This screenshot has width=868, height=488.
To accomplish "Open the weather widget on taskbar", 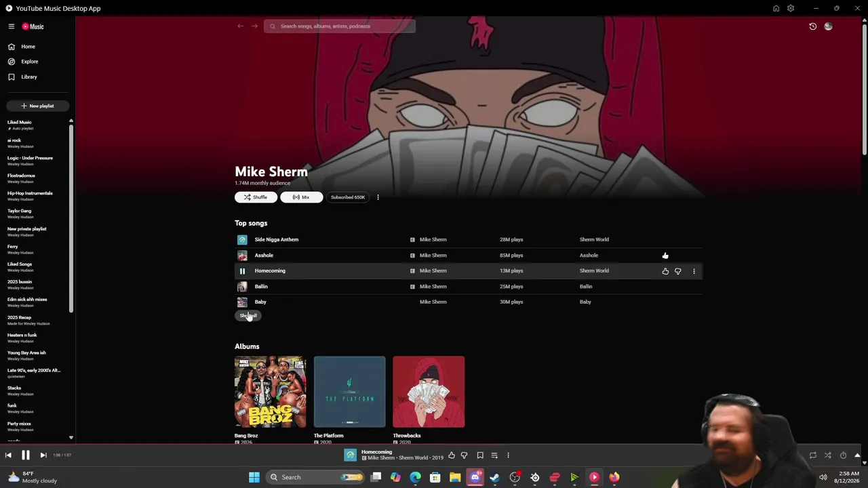I will pyautogui.click(x=33, y=477).
